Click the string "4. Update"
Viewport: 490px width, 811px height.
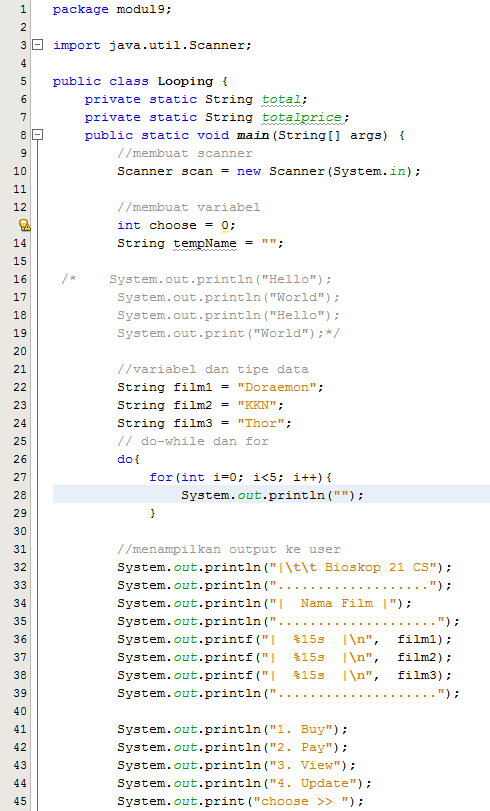(x=313, y=783)
